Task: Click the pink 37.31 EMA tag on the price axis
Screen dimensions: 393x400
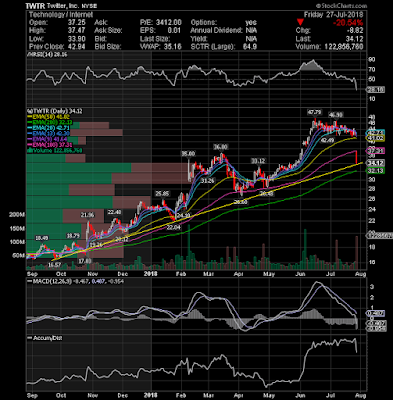Action: click(375, 151)
